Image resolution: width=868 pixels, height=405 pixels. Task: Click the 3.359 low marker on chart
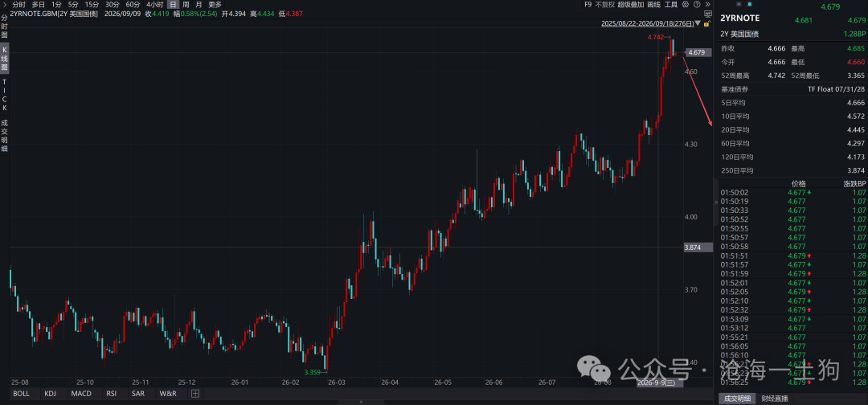(x=312, y=372)
